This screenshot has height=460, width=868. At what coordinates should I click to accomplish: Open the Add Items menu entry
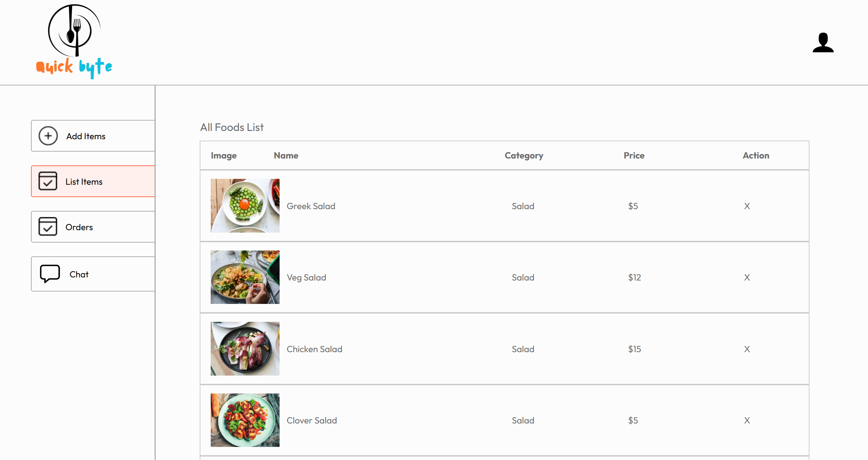click(x=93, y=136)
